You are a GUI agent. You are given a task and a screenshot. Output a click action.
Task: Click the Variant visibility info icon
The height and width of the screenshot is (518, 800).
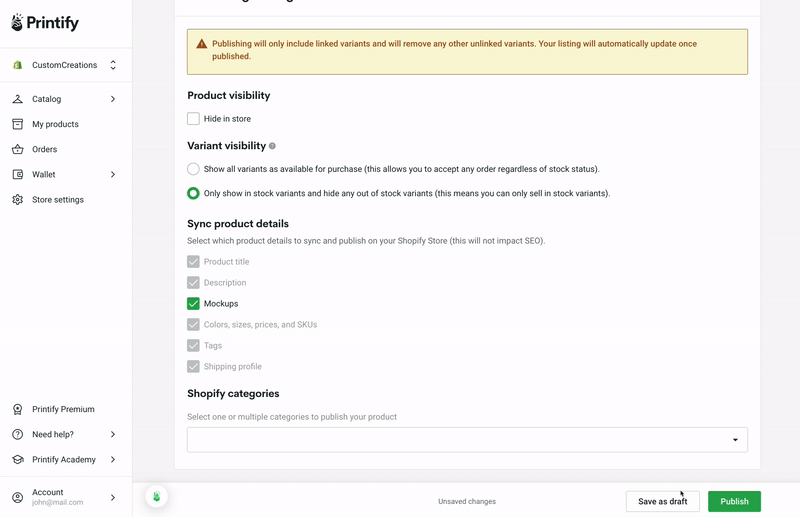pos(272,146)
